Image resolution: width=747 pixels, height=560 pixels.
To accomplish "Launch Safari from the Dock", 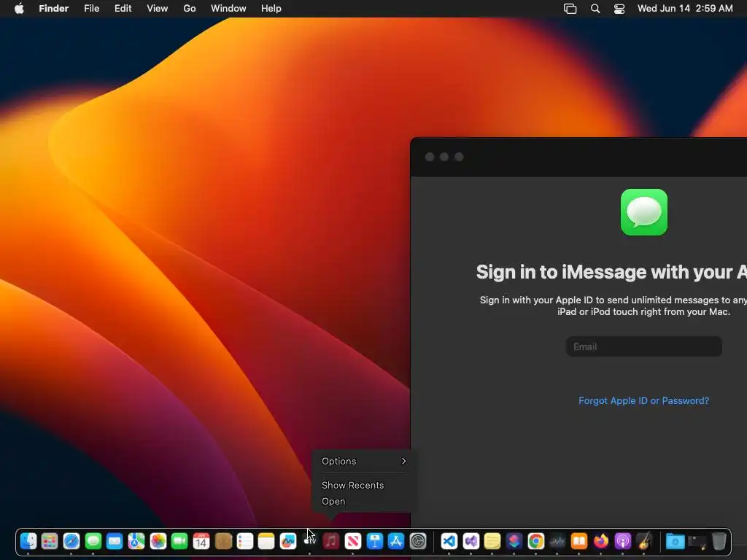I will (71, 542).
